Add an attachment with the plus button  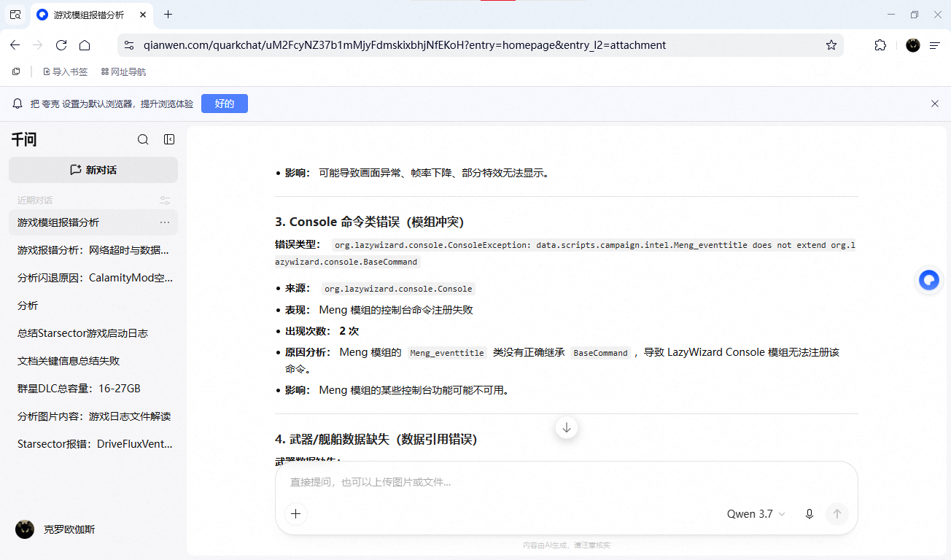point(295,514)
